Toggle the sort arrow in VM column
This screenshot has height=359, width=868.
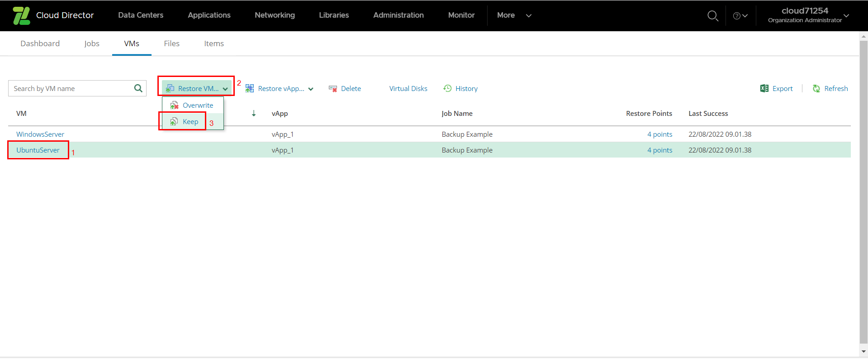pyautogui.click(x=254, y=113)
